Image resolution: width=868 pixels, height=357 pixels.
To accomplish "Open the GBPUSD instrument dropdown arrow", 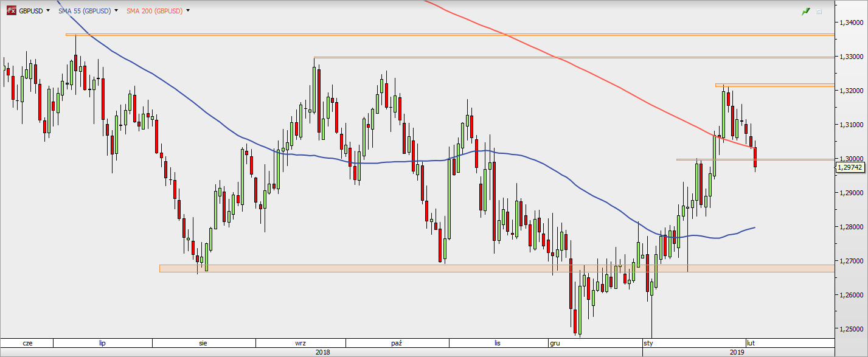I will (48, 11).
